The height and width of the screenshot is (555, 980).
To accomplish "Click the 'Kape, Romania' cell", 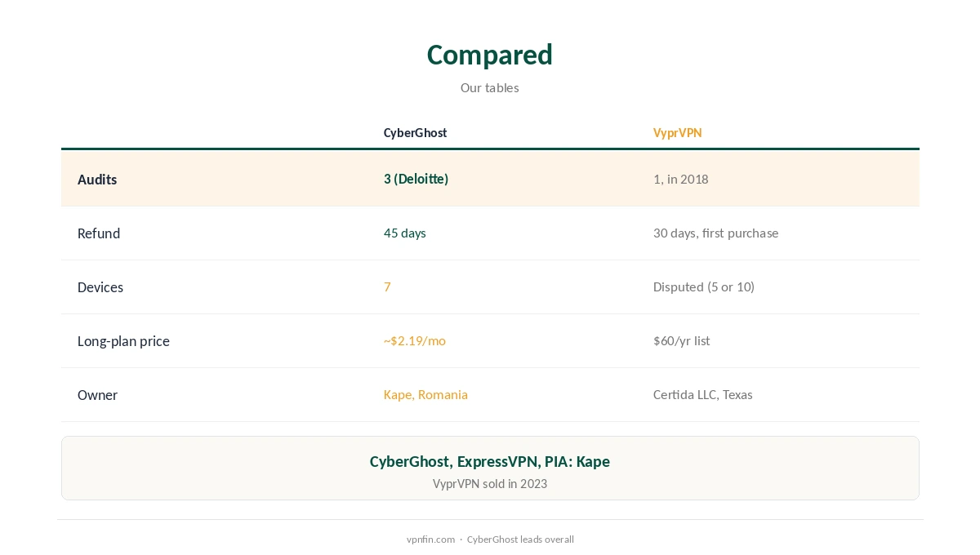I will [425, 395].
